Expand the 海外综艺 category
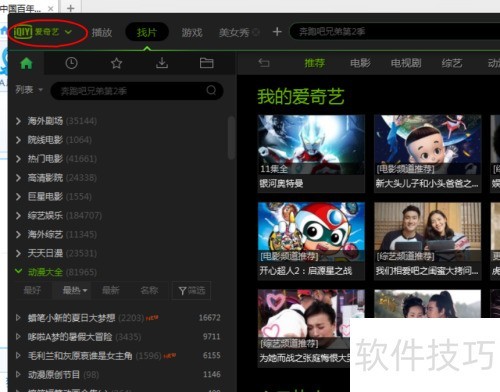Screen dimensions: 500x392 point(18,235)
